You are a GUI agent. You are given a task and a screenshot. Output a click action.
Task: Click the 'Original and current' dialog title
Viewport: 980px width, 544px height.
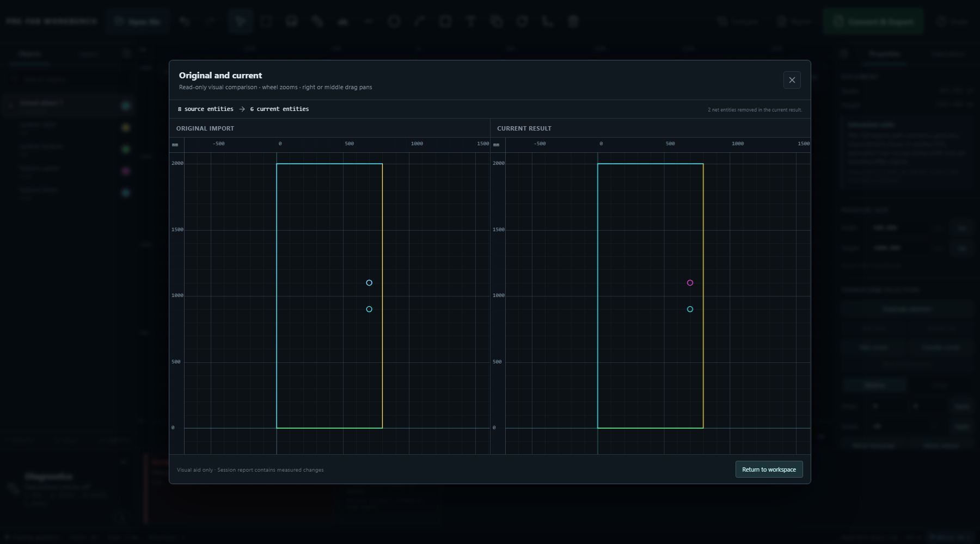(x=220, y=76)
